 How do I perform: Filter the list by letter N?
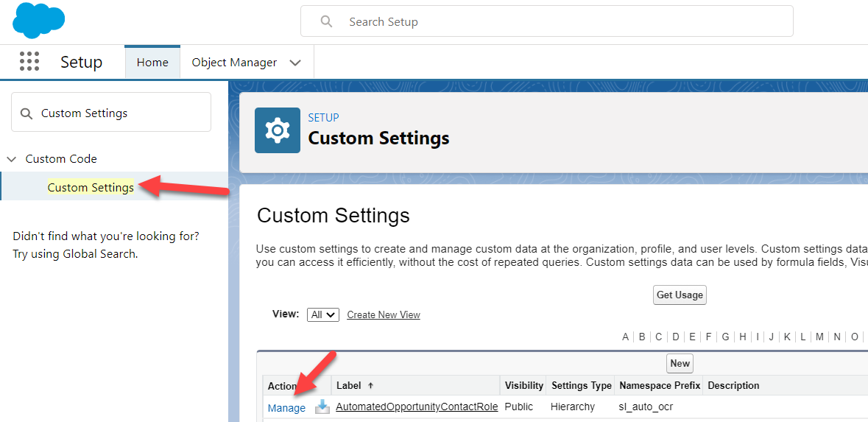point(837,337)
